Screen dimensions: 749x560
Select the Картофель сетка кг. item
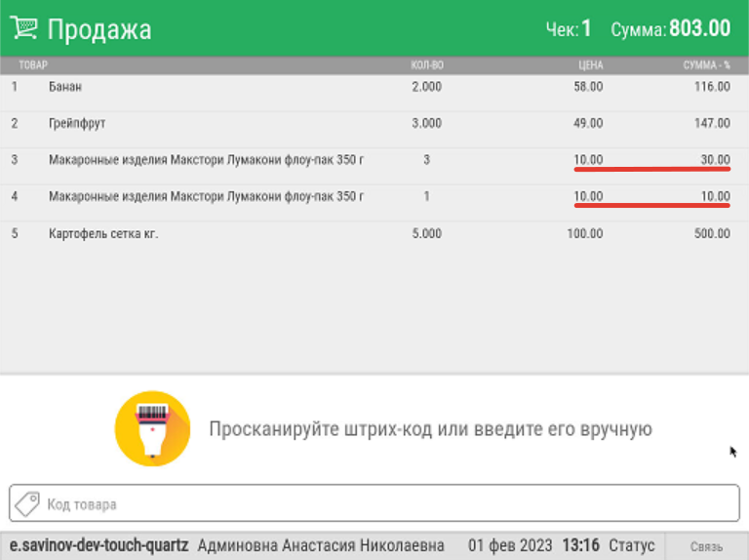click(x=103, y=233)
